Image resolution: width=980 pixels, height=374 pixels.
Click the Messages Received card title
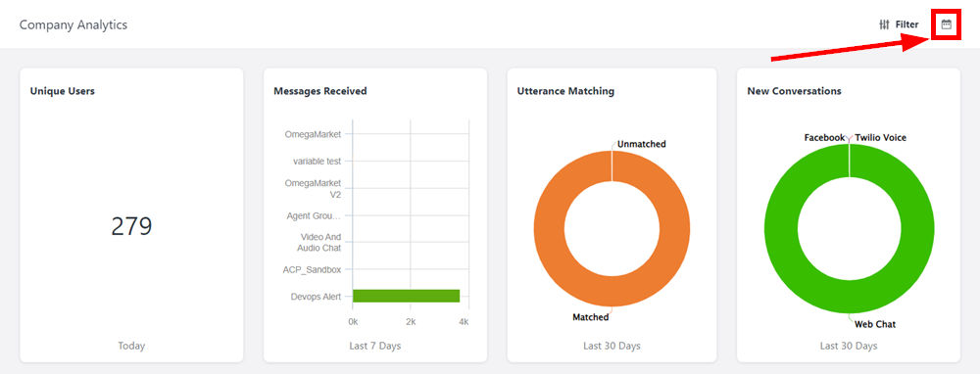[x=320, y=91]
